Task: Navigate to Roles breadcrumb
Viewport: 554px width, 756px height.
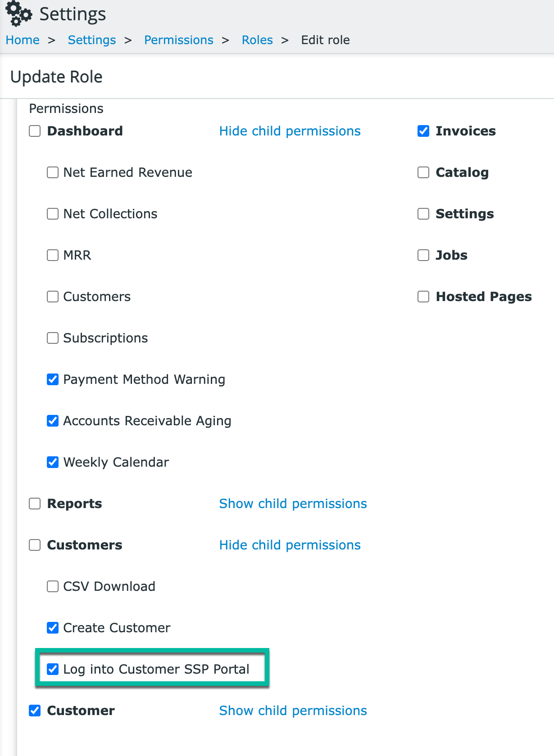Action: click(257, 40)
